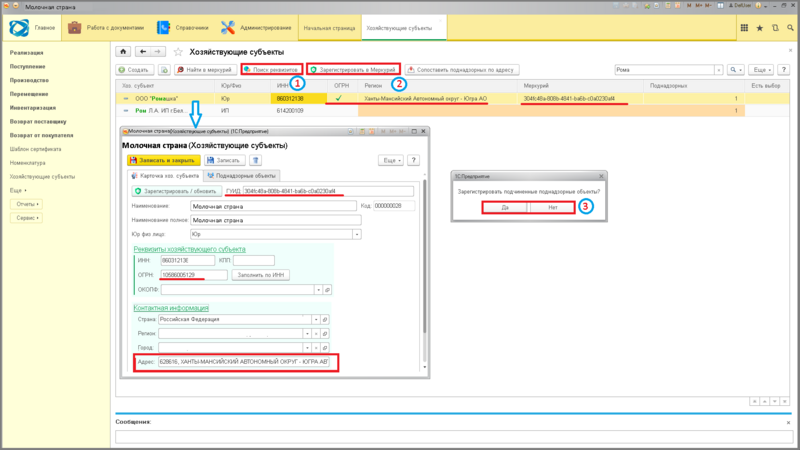
Task: Click ИНН cell 860312138
Action: (x=298, y=98)
